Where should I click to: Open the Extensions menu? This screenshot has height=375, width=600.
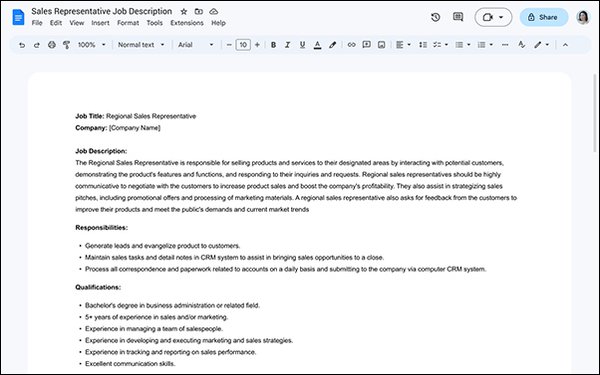(187, 23)
